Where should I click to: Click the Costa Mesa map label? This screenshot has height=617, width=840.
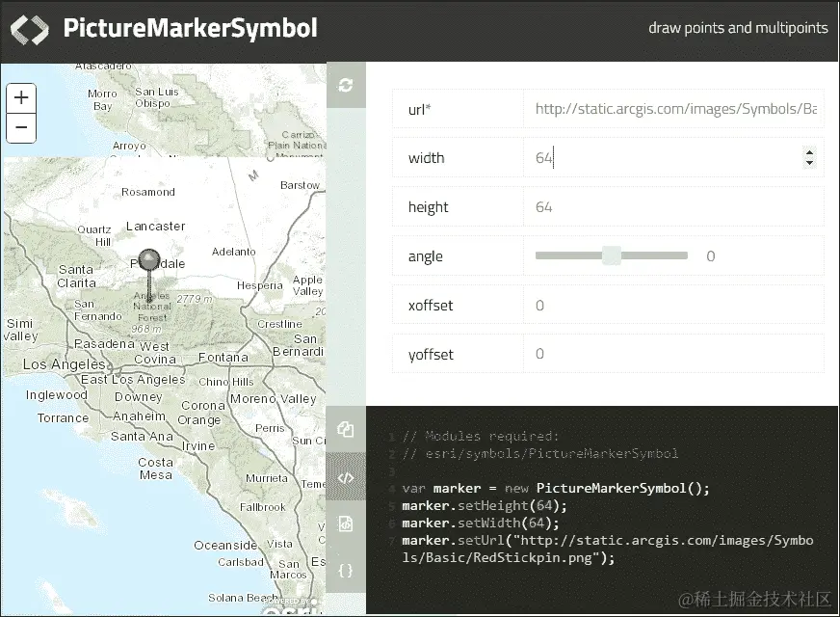click(x=156, y=469)
